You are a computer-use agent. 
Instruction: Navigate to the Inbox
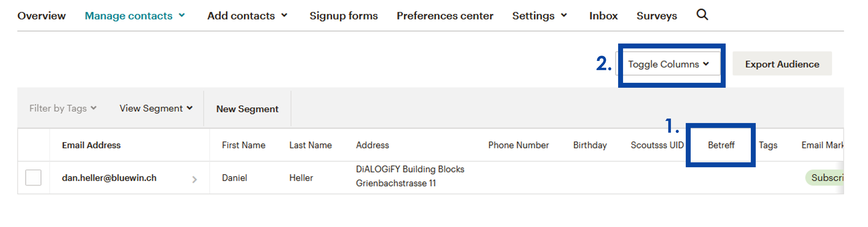[x=603, y=16]
